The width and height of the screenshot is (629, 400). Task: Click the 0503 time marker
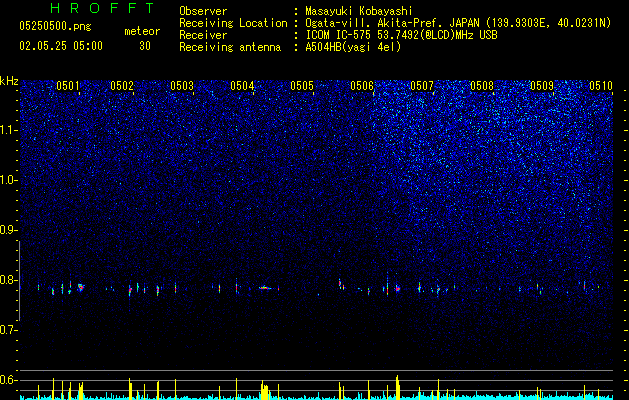(x=182, y=86)
